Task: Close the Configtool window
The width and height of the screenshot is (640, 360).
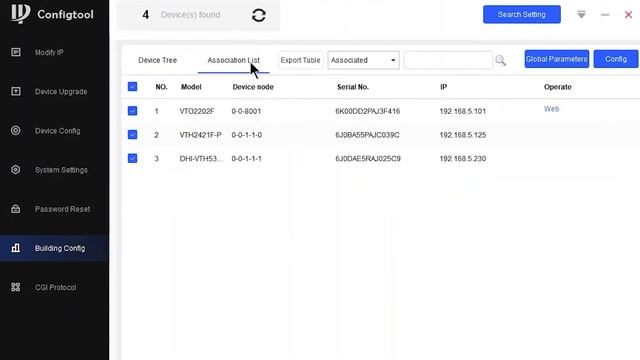Action: tap(629, 15)
